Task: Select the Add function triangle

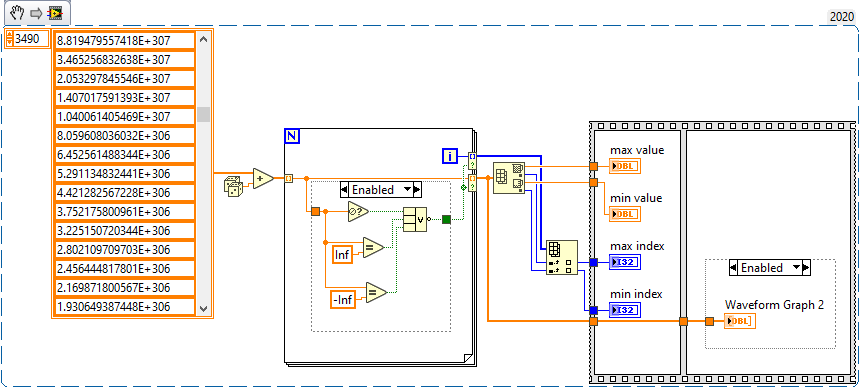Action: click(263, 178)
